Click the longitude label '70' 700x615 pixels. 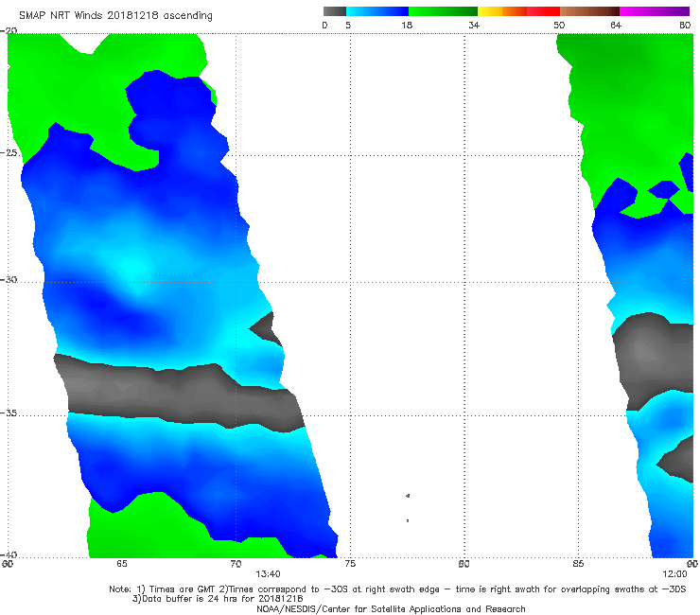point(236,564)
